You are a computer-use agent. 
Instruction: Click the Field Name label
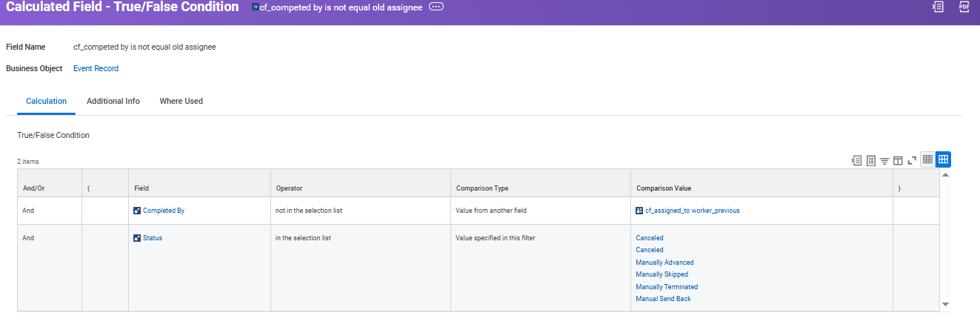tap(26, 47)
